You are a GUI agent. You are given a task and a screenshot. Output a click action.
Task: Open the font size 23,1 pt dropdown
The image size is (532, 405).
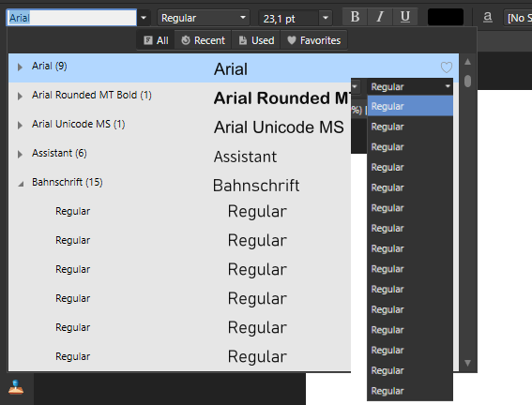(326, 18)
